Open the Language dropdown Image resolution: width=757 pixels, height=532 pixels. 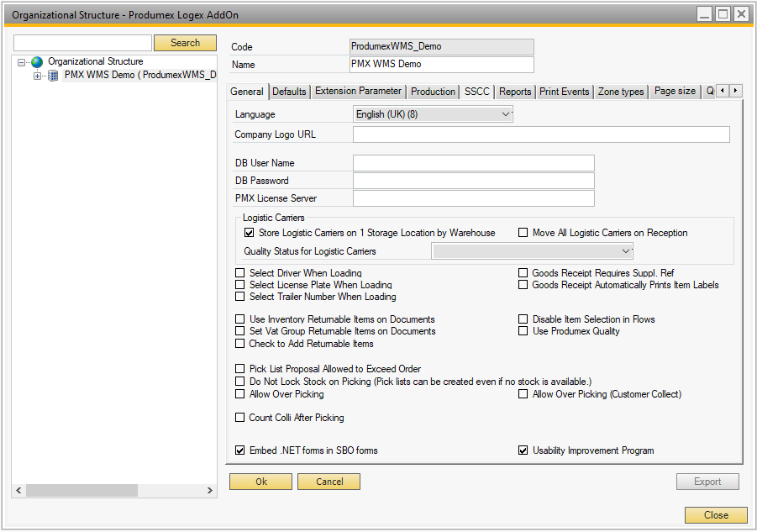coord(504,113)
